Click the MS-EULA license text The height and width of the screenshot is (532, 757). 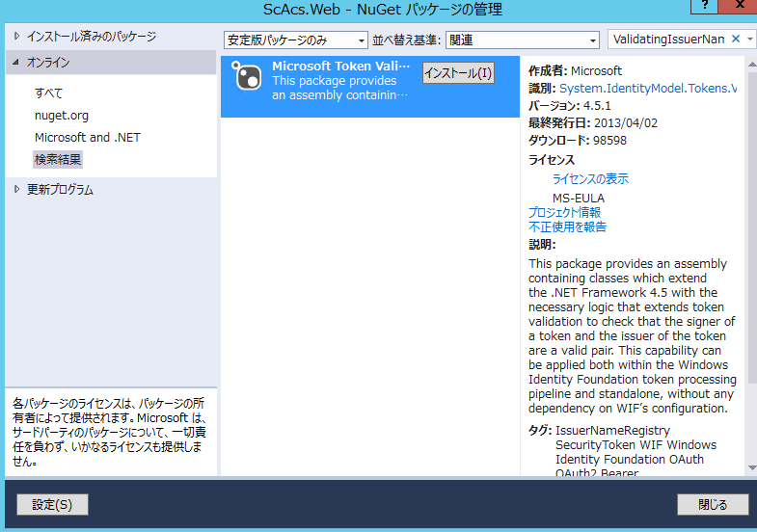(579, 199)
